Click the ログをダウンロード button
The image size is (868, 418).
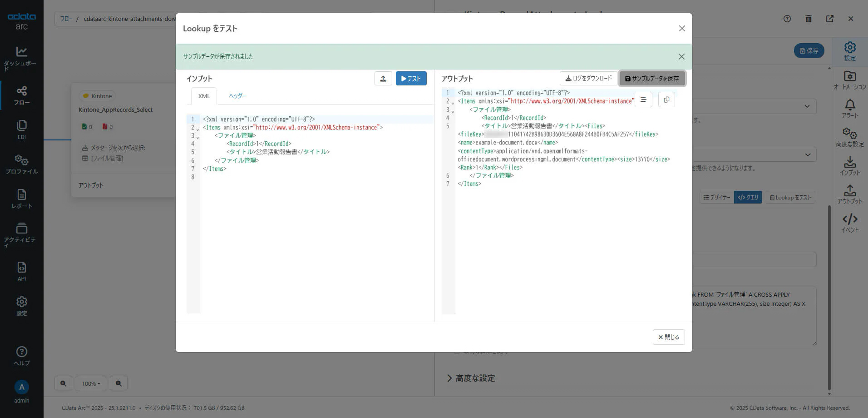[588, 78]
